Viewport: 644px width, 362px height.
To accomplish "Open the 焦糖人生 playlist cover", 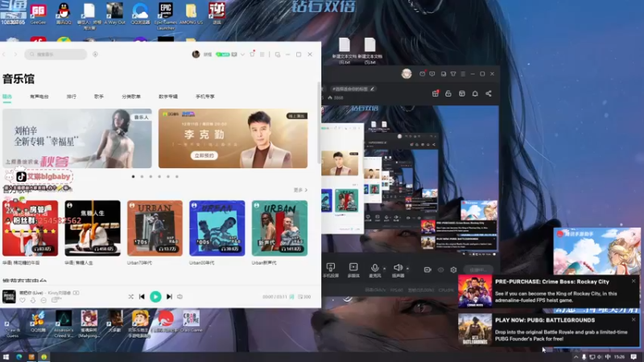I will point(93,228).
